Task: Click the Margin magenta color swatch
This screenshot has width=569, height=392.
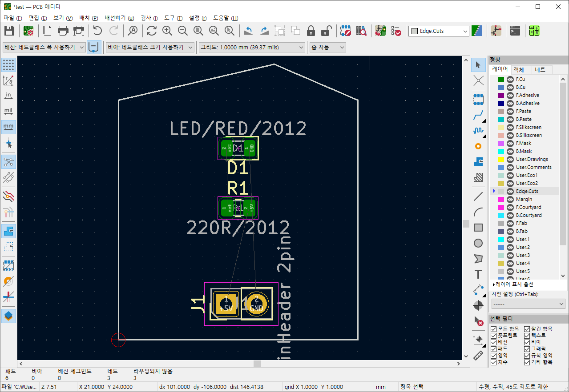Action: [x=500, y=199]
